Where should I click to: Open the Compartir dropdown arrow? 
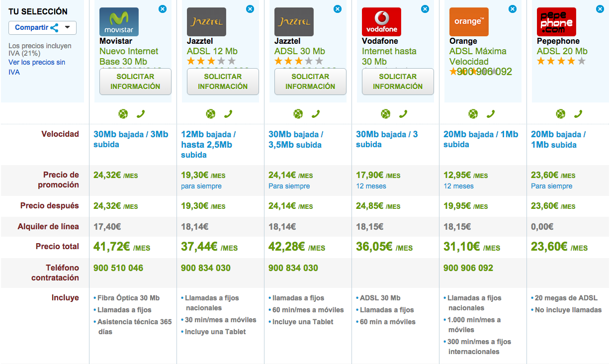click(x=68, y=28)
